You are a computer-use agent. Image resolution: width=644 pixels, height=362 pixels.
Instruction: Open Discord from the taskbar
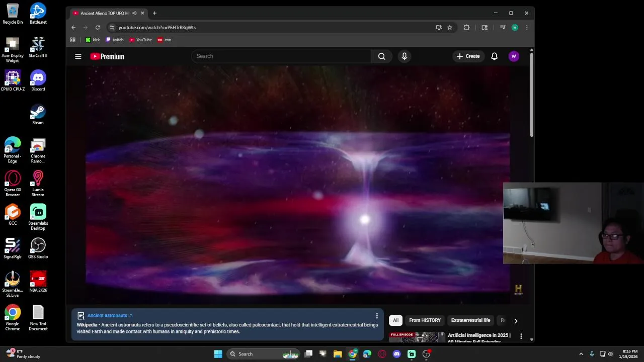point(396,354)
